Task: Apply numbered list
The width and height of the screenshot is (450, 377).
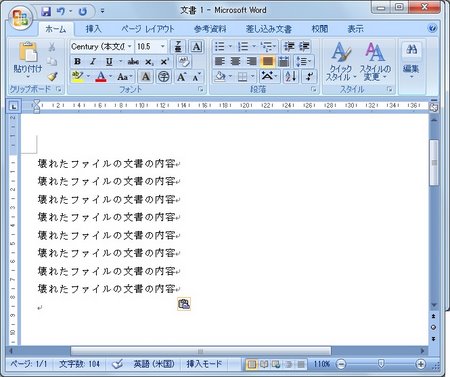Action: click(x=243, y=46)
